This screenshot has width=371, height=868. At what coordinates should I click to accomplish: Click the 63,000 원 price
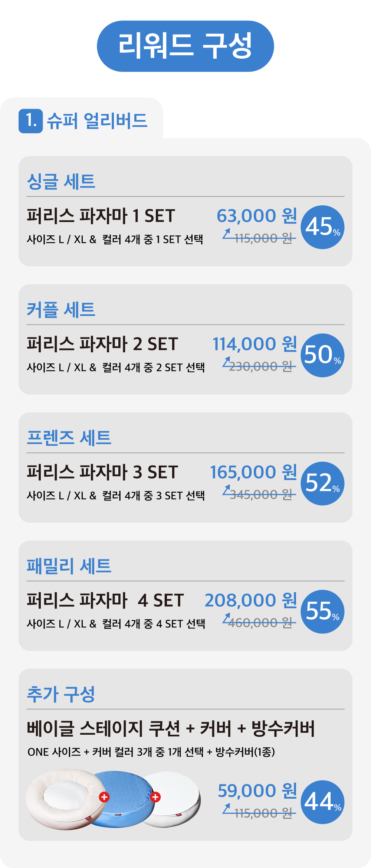point(257,216)
